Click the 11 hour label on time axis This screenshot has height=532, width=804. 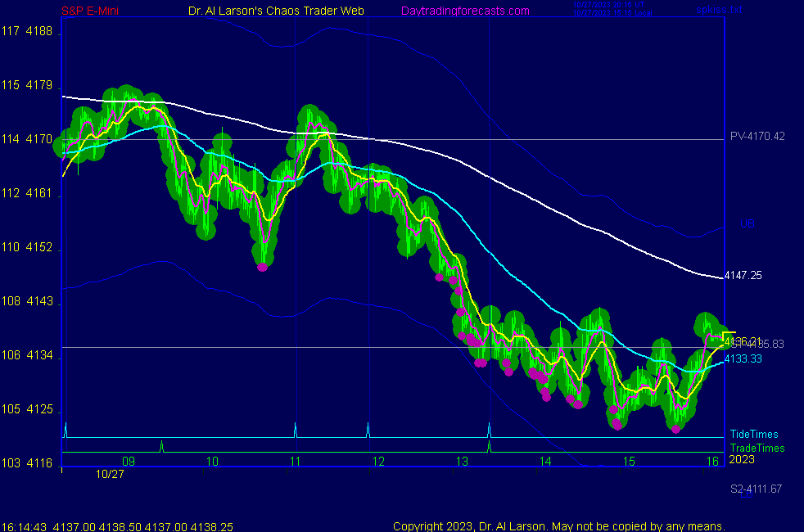pyautogui.click(x=296, y=462)
